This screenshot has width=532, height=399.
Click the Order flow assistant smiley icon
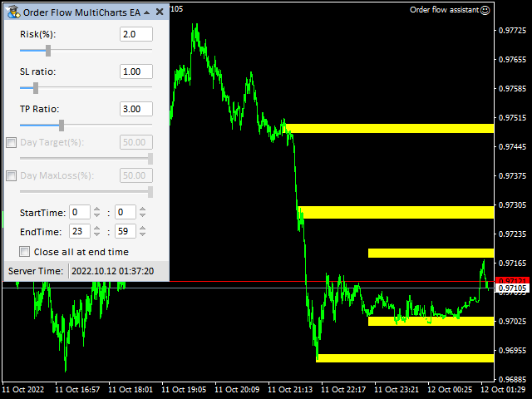click(x=485, y=10)
